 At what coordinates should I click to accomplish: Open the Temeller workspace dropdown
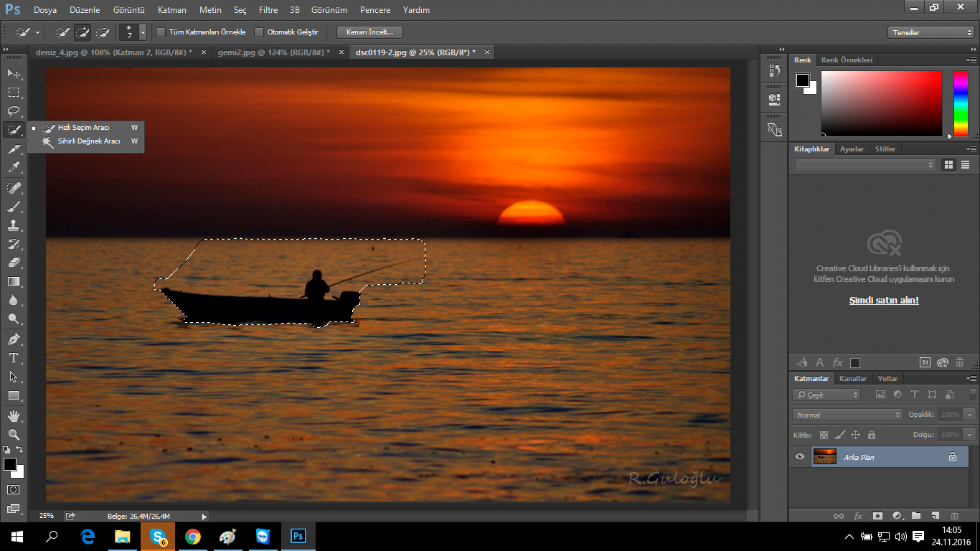click(930, 32)
